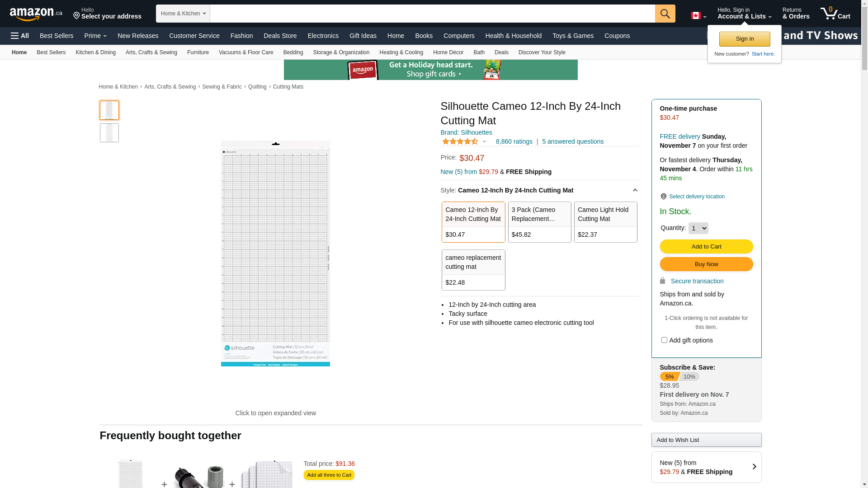Open the All hamburger menu

point(20,36)
